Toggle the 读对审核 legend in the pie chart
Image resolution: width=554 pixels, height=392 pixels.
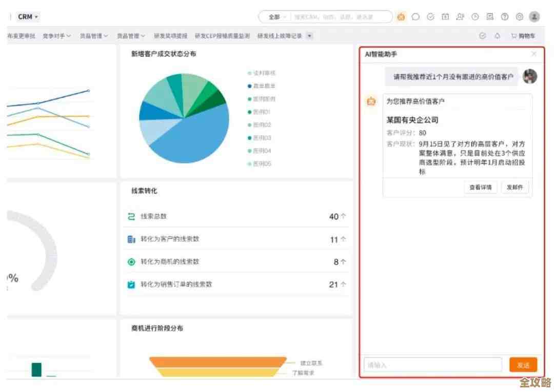click(263, 73)
